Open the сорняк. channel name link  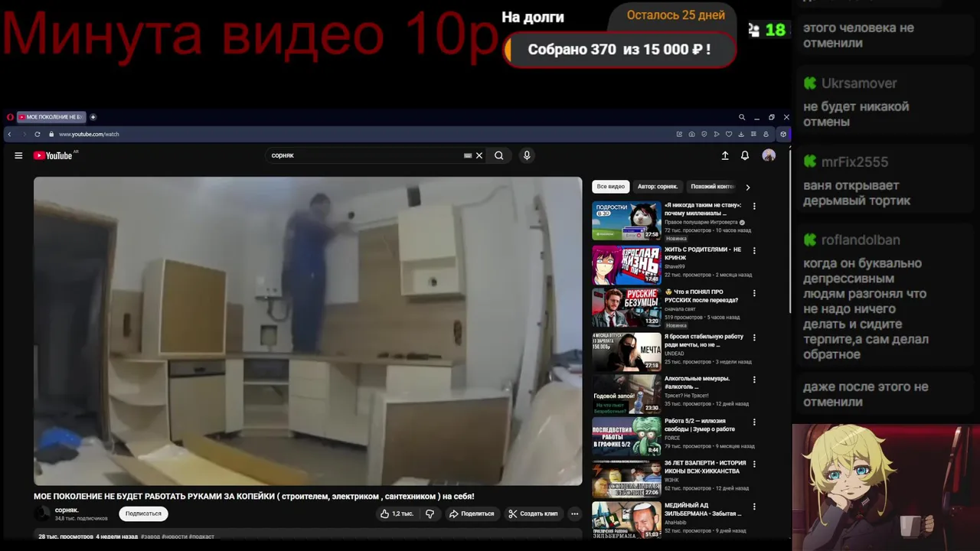coord(67,510)
